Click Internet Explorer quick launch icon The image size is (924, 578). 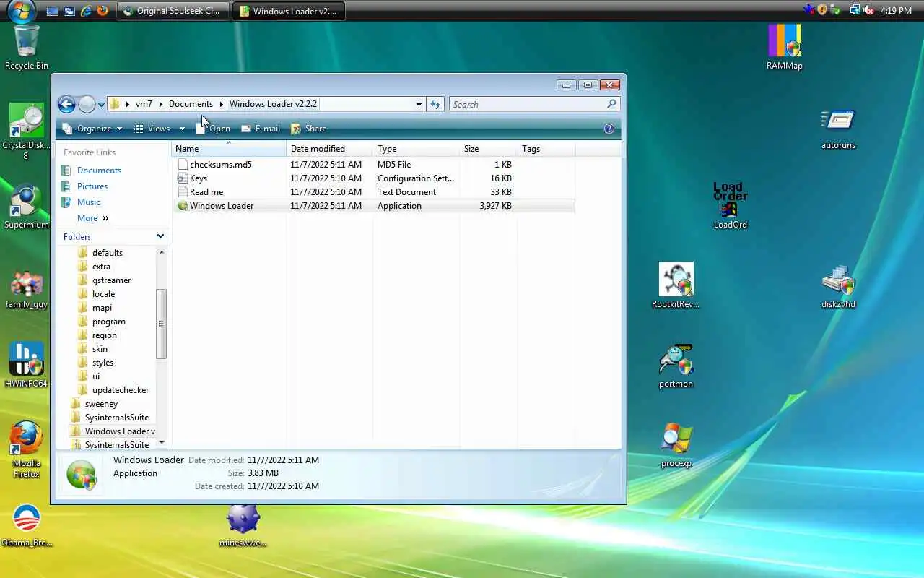[86, 11]
